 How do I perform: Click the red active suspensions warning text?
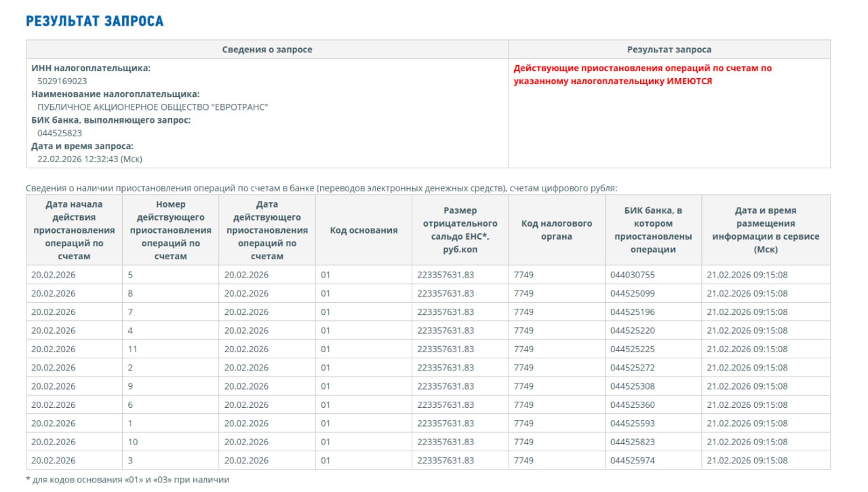642,75
